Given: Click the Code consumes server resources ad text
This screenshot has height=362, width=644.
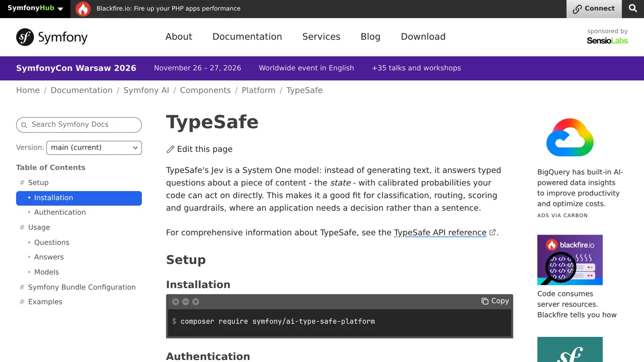Looking at the screenshot, I should (x=577, y=304).
